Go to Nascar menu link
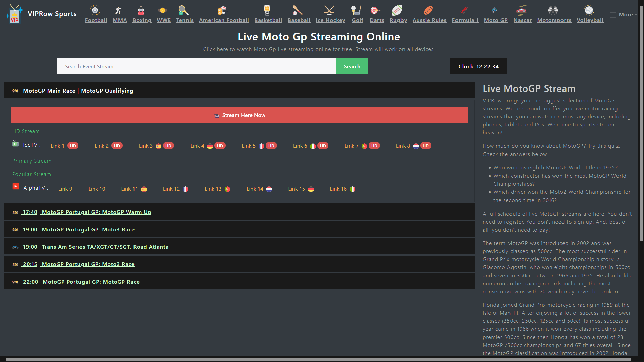 click(522, 20)
